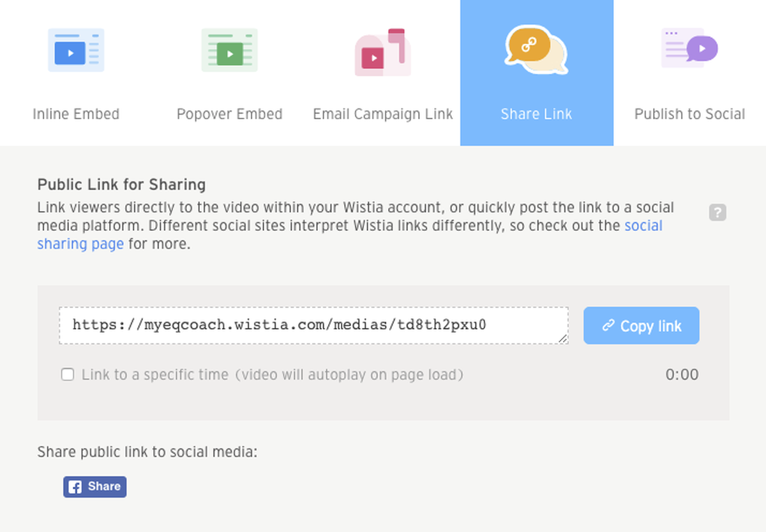Click the purple Publish to Social icon
The height and width of the screenshot is (532, 766).
(689, 48)
